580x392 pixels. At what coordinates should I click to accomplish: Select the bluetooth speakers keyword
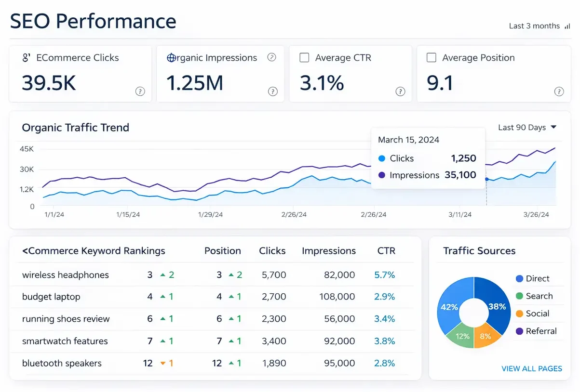click(x=62, y=363)
